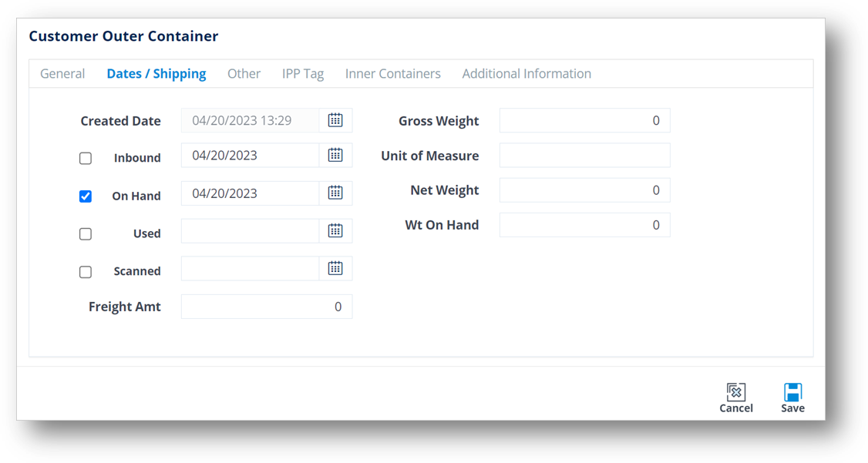868x463 pixels.
Task: Cancel the Customer Outer Container edits
Action: pos(735,397)
